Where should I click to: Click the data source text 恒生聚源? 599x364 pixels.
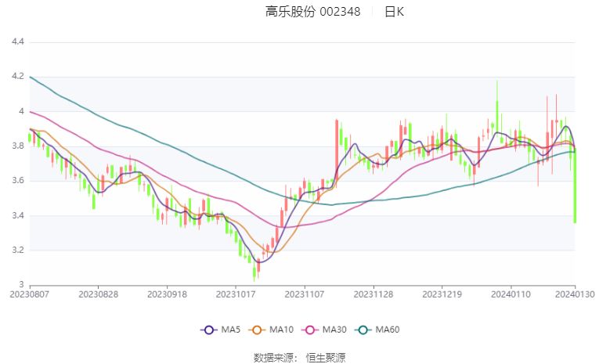(x=326, y=358)
